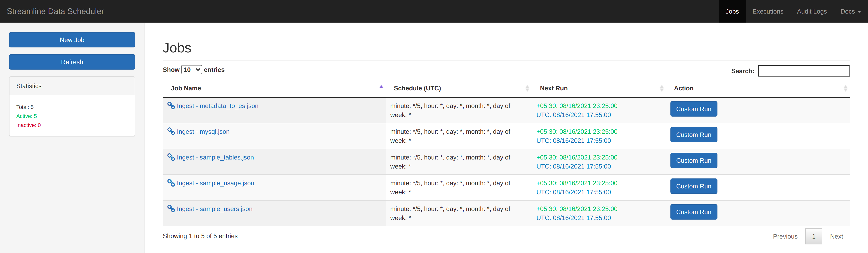868x253 pixels.
Task: Hit the Refresh button
Action: click(x=72, y=62)
